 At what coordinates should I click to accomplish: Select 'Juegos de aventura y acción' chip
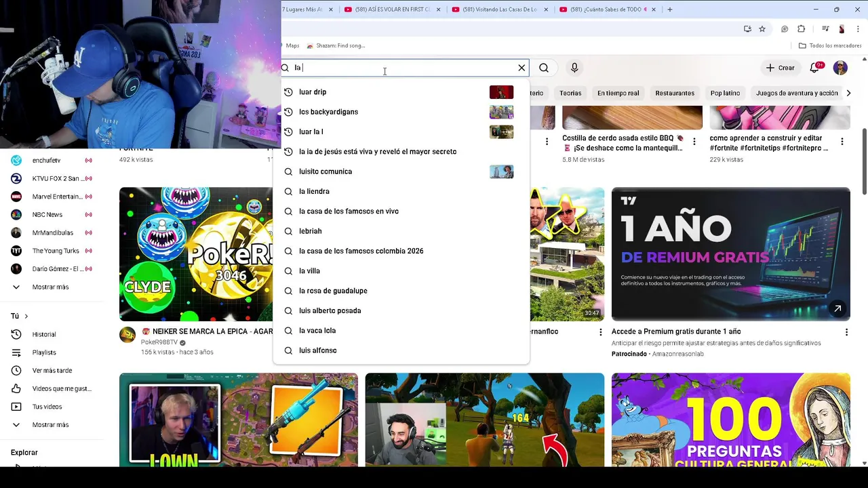tap(797, 93)
